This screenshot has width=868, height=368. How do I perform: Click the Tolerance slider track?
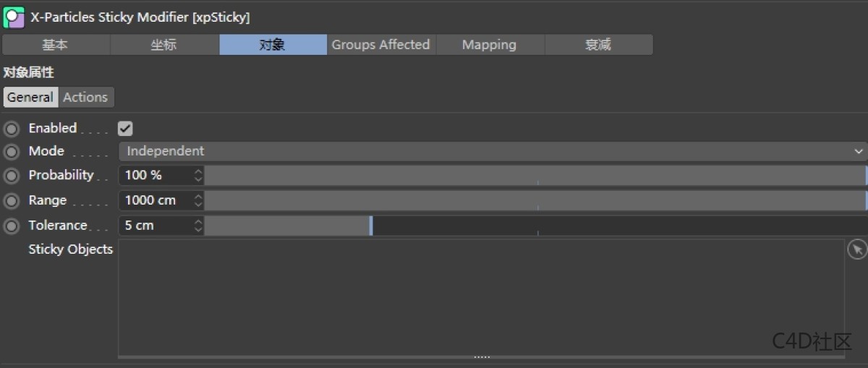tap(535, 226)
